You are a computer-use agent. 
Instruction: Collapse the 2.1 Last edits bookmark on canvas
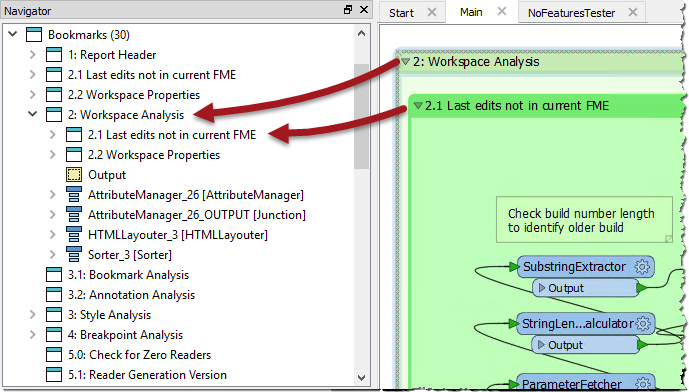coord(418,105)
